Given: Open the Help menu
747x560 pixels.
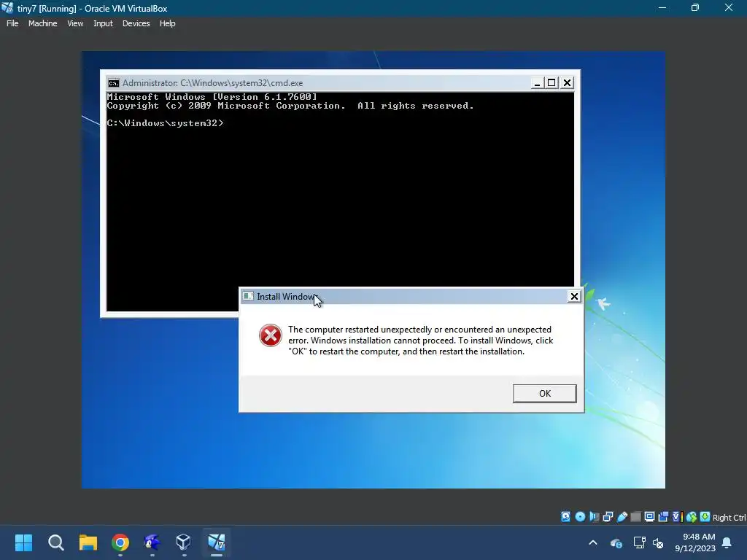Looking at the screenshot, I should [x=167, y=23].
